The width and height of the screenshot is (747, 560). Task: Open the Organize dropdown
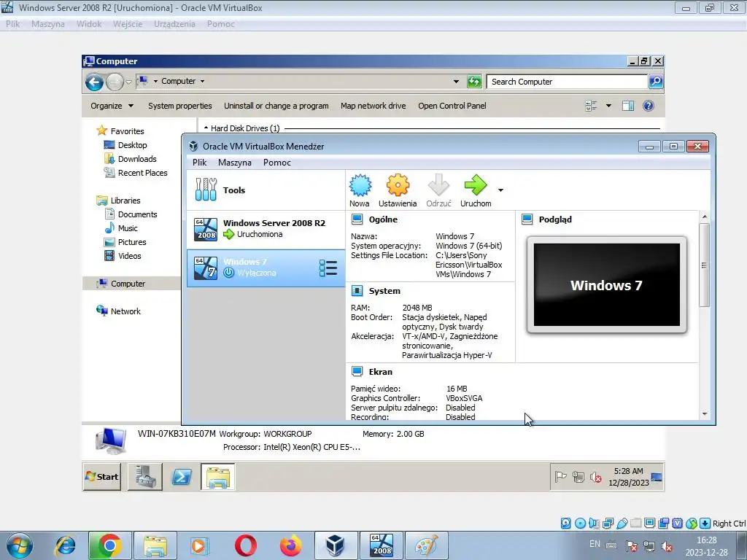[112, 106]
